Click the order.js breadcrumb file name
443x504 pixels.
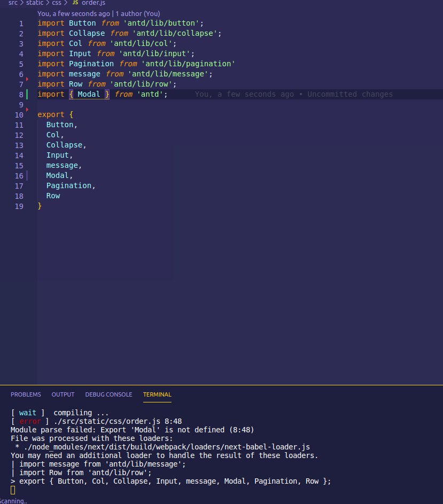tap(94, 3)
